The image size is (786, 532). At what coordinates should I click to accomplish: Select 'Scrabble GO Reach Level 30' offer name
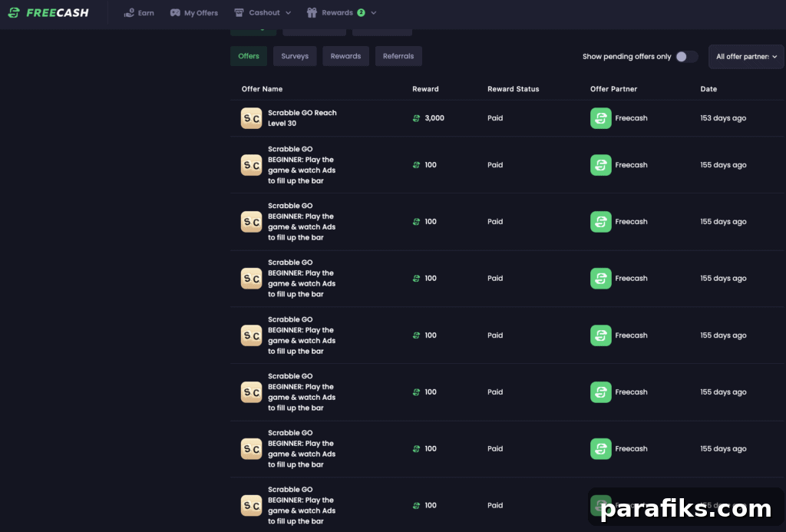[x=302, y=117]
